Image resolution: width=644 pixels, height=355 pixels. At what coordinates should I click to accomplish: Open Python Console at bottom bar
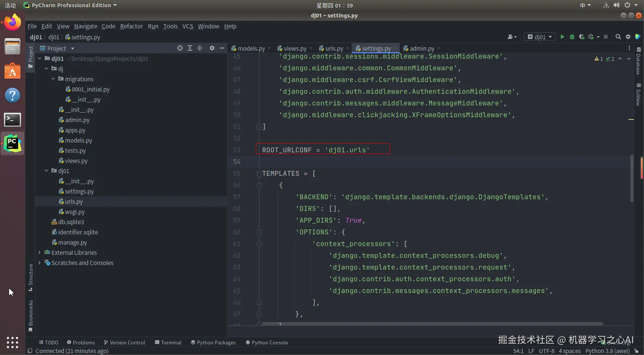267,343
